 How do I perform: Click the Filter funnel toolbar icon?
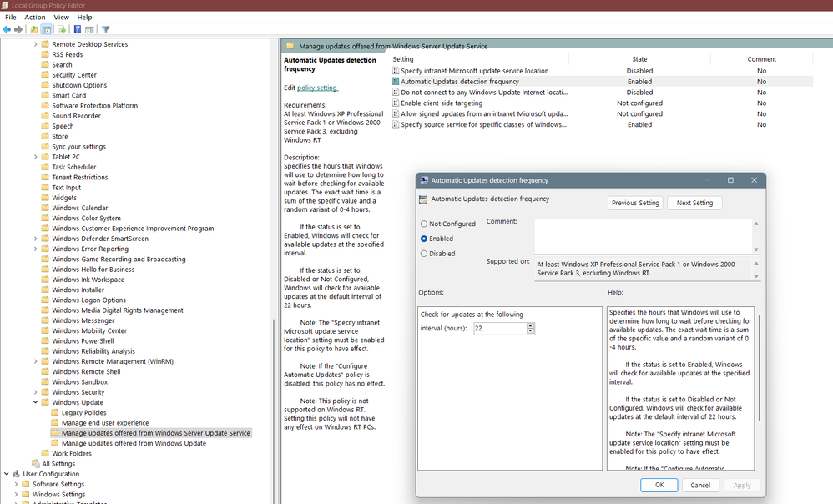click(x=106, y=30)
